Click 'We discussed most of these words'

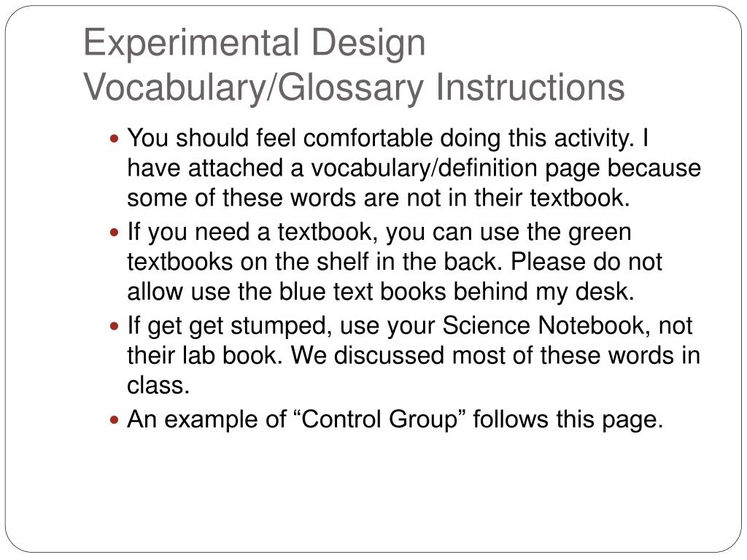(481, 355)
